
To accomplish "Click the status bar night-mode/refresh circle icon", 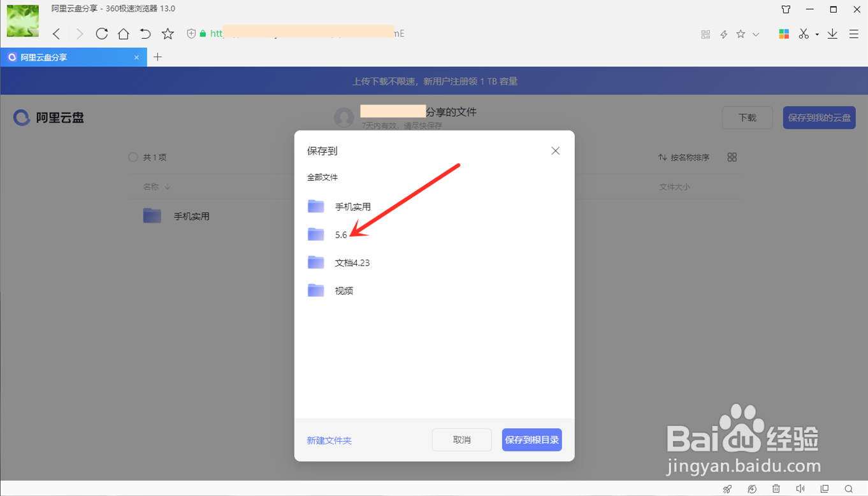I will [752, 489].
